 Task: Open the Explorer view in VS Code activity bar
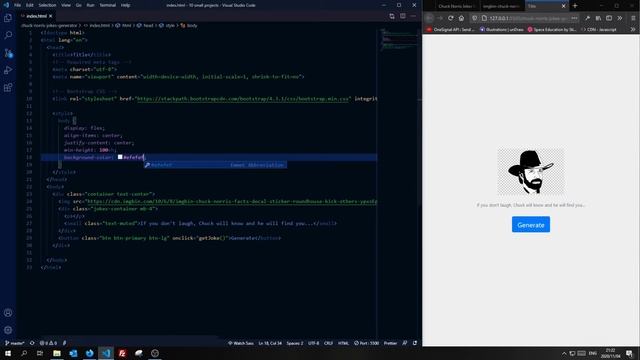click(8, 18)
